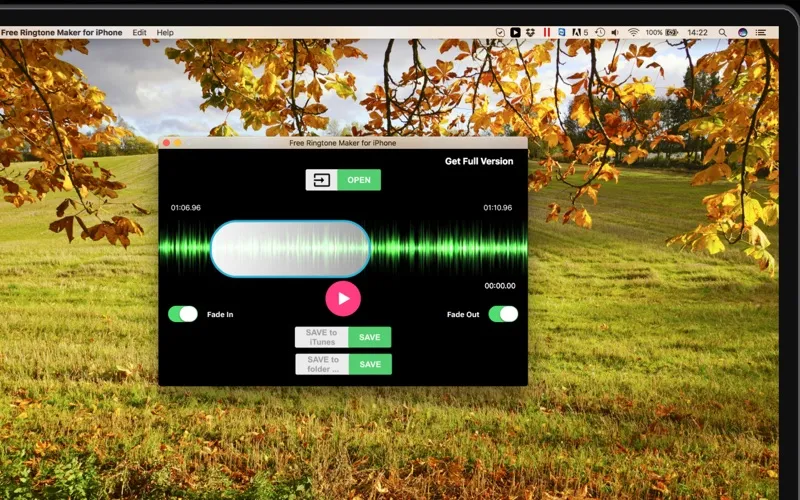Open the Wi-Fi status menu
Screen dimensions: 800x500
[x=633, y=32]
